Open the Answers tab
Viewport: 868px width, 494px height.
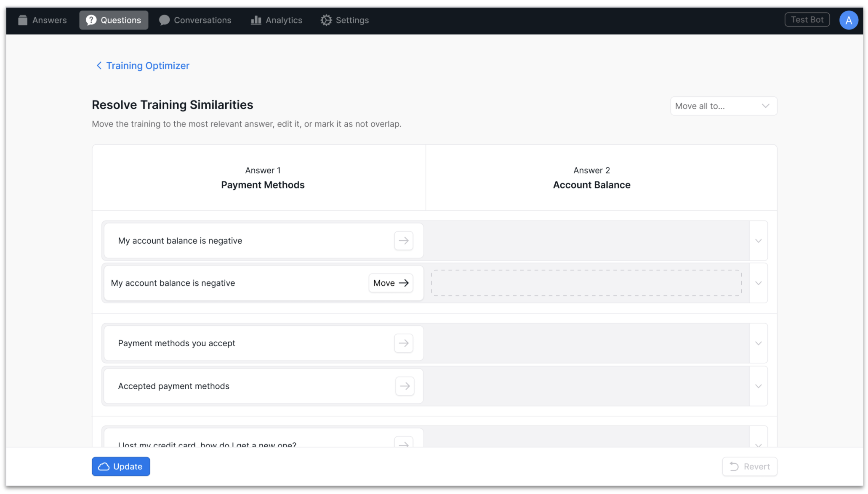pos(43,20)
